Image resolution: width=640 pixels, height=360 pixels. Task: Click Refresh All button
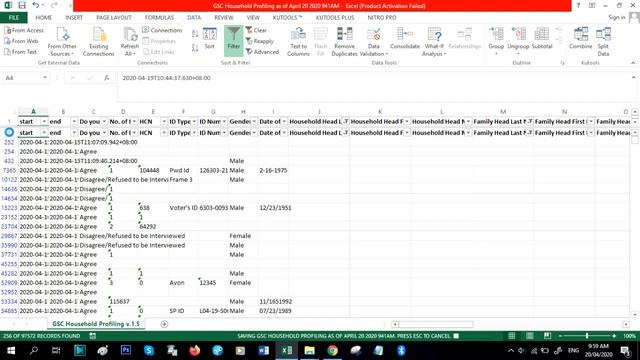tap(130, 42)
